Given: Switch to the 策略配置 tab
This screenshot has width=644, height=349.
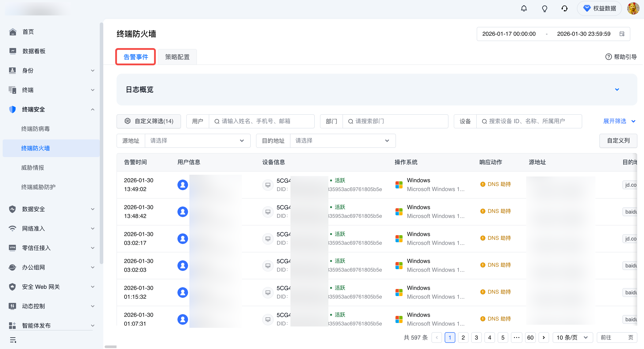Looking at the screenshot, I should pyautogui.click(x=177, y=57).
